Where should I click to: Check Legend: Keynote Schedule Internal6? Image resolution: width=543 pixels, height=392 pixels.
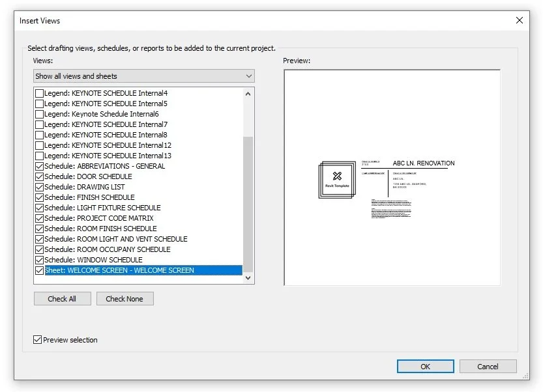[x=39, y=114]
